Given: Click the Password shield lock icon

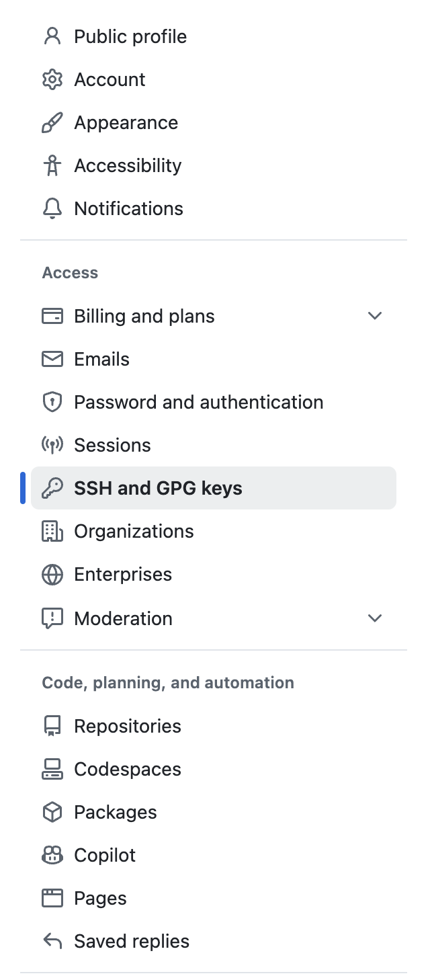Looking at the screenshot, I should pos(52,402).
